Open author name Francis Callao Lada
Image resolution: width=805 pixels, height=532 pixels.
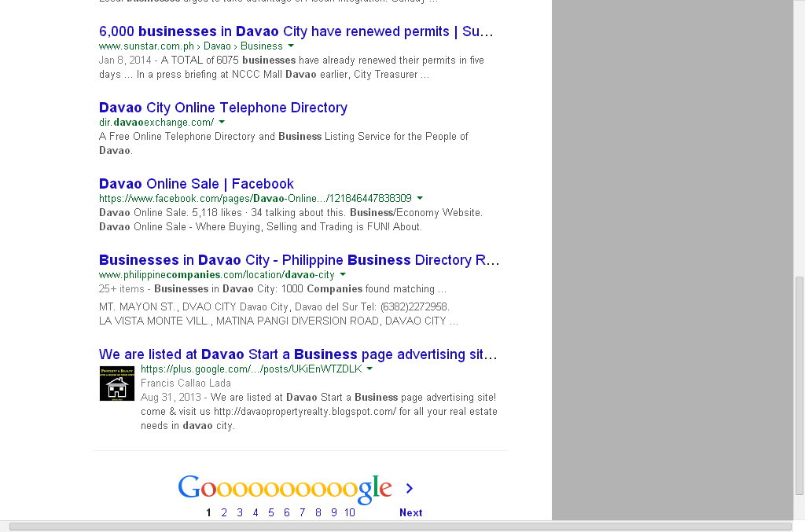pyautogui.click(x=186, y=383)
